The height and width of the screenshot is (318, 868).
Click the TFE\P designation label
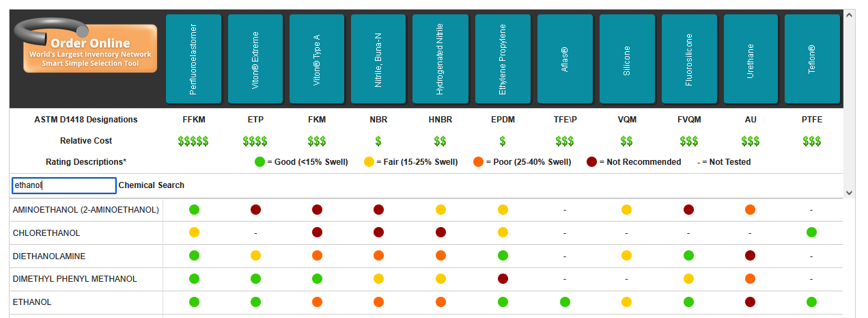click(x=565, y=120)
